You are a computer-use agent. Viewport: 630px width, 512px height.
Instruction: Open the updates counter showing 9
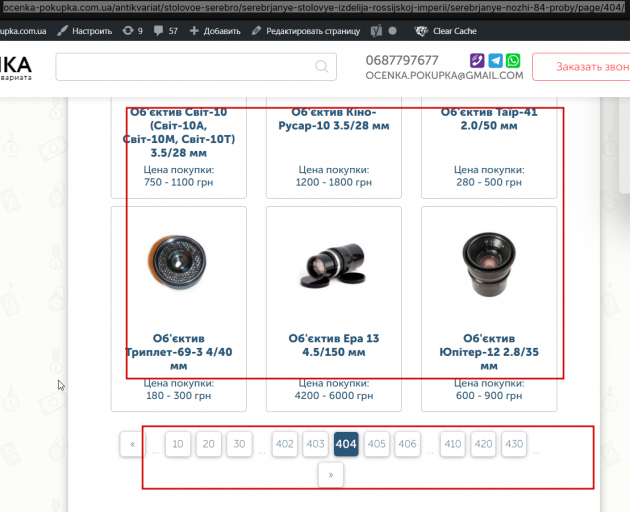tap(133, 31)
